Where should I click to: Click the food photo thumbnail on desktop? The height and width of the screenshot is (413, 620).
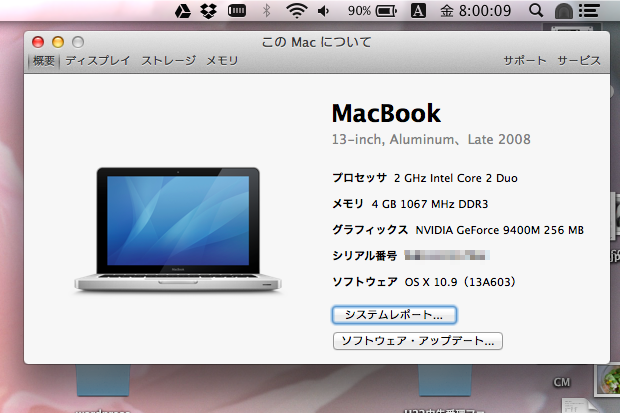click(x=609, y=380)
